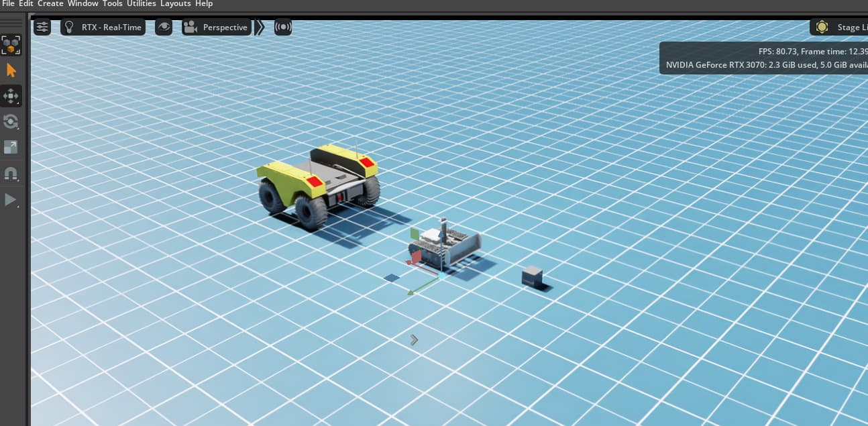The height and width of the screenshot is (426, 868).
Task: Enable the Snap magnet tool
Action: [11, 174]
